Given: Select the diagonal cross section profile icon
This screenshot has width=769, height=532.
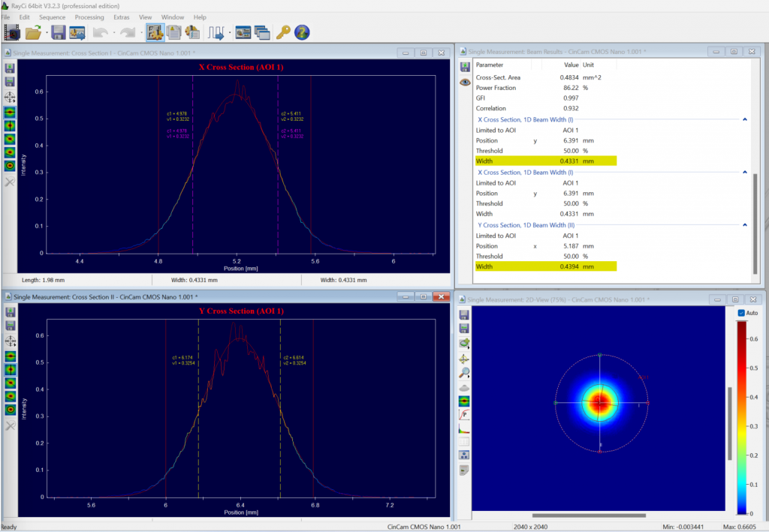Looking at the screenshot, I should 9,138.
